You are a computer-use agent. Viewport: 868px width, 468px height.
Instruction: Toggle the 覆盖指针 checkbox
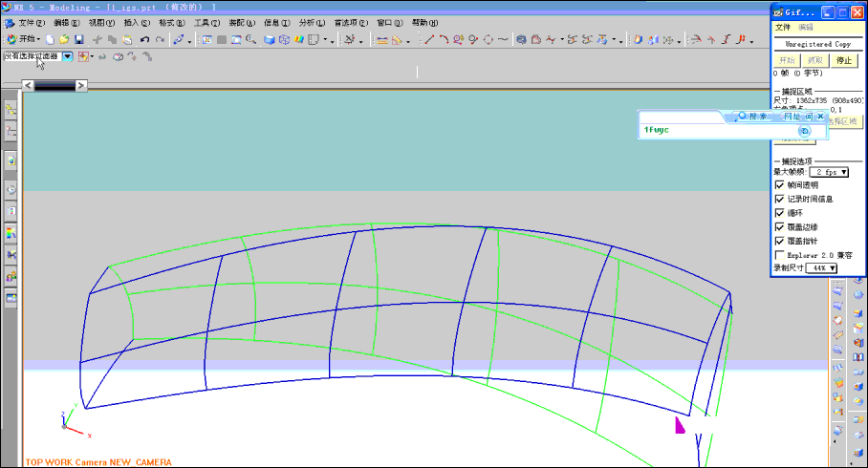pos(779,241)
